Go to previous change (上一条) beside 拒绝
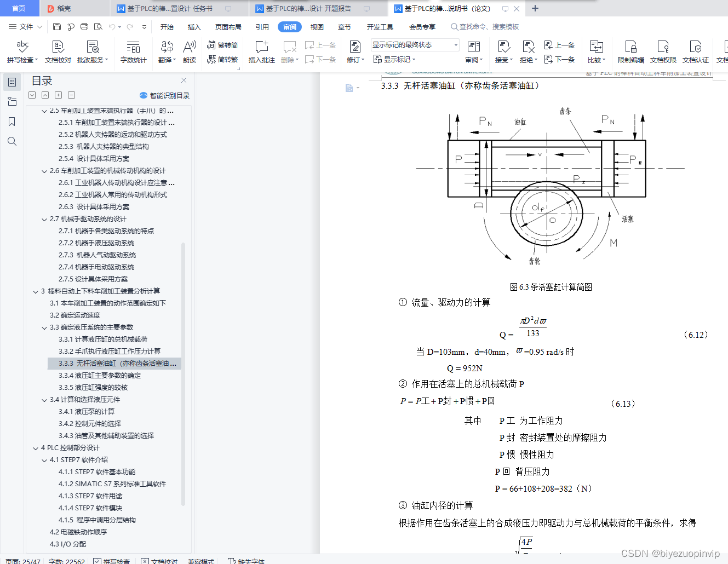 [559, 45]
